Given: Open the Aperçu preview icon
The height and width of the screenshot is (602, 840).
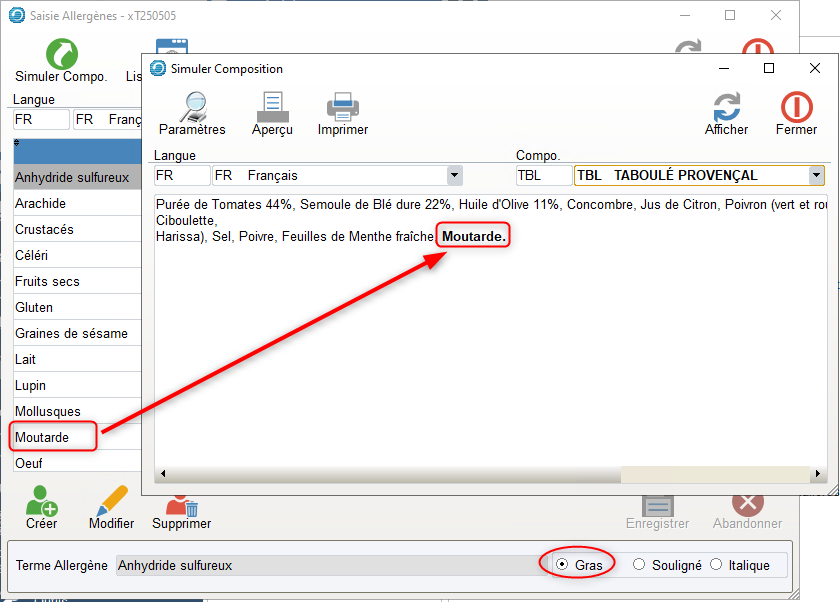Looking at the screenshot, I should (272, 106).
